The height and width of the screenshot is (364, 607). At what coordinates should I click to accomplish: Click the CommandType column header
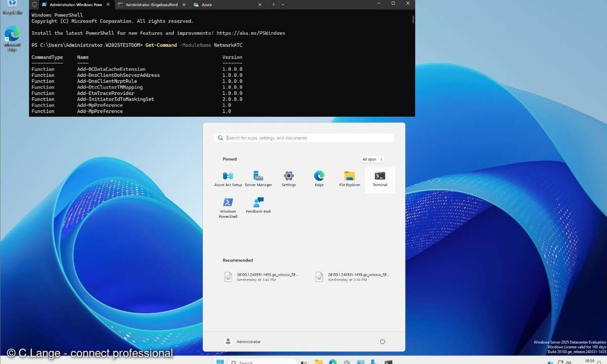[x=47, y=57]
